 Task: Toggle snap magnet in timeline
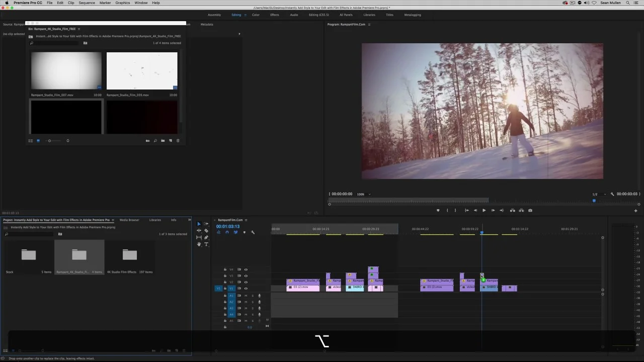pyautogui.click(x=227, y=232)
